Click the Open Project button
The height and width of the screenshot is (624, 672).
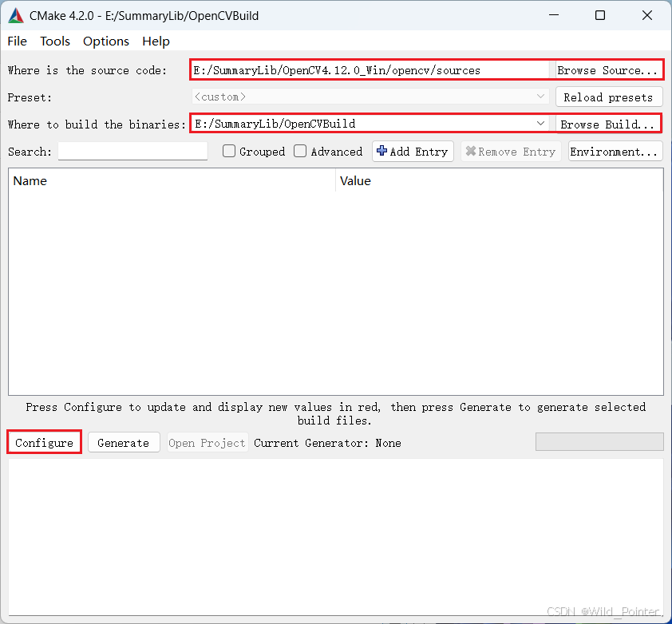pyautogui.click(x=207, y=443)
